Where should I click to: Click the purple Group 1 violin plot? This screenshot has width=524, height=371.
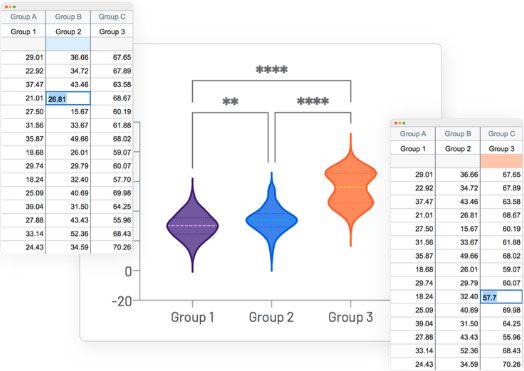click(x=192, y=226)
